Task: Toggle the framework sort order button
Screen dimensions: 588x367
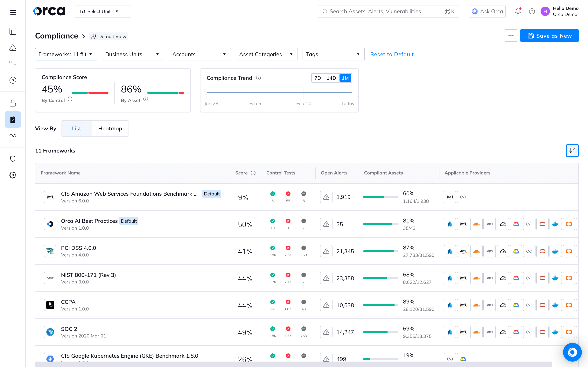Action: [572, 151]
